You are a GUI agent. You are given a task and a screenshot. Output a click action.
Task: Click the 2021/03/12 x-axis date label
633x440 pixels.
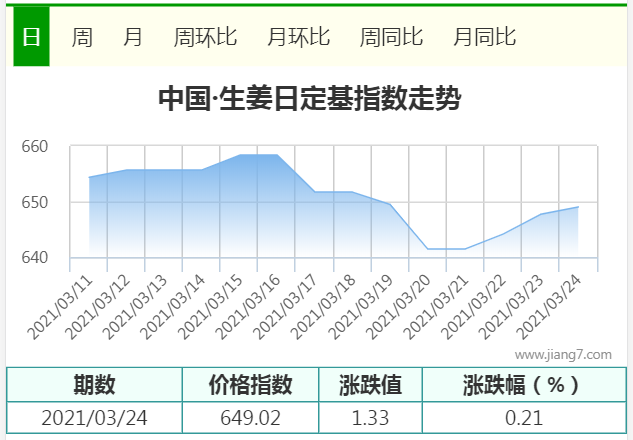[x=98, y=308]
